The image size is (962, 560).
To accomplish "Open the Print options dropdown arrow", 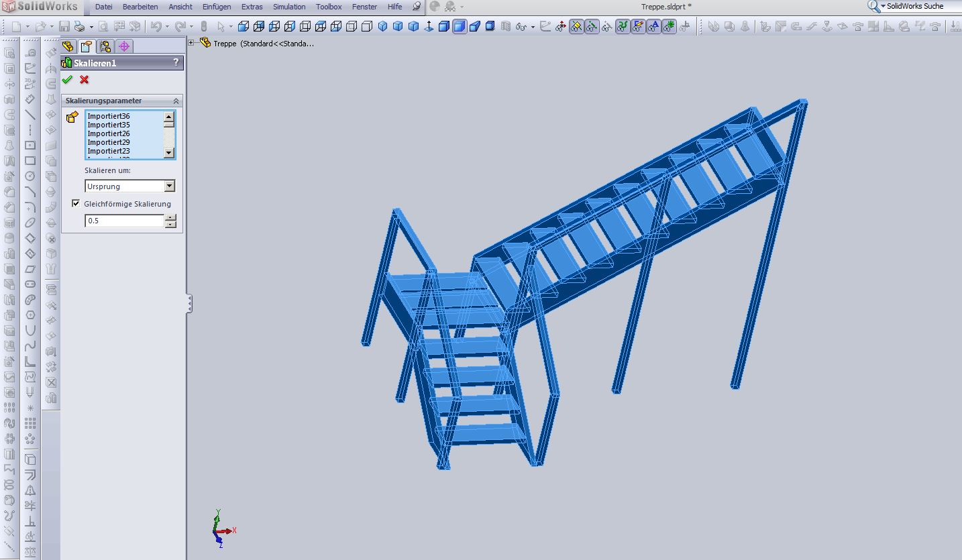I will click(x=90, y=27).
